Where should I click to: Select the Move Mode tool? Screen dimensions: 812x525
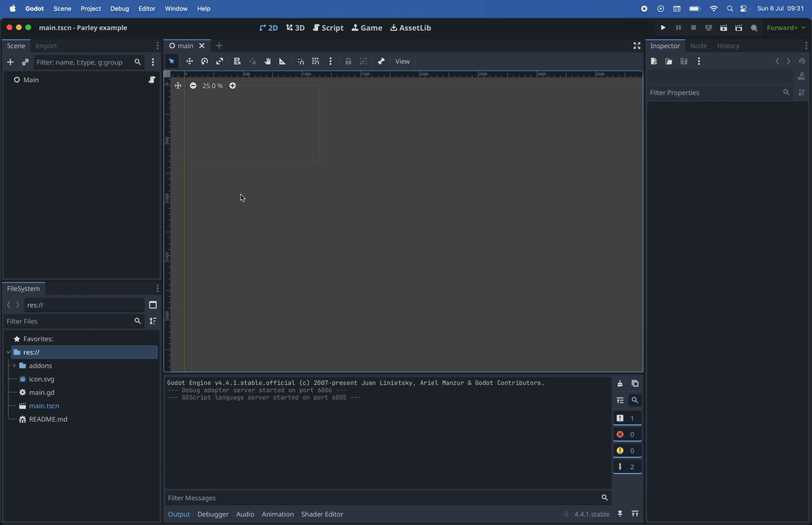click(189, 62)
